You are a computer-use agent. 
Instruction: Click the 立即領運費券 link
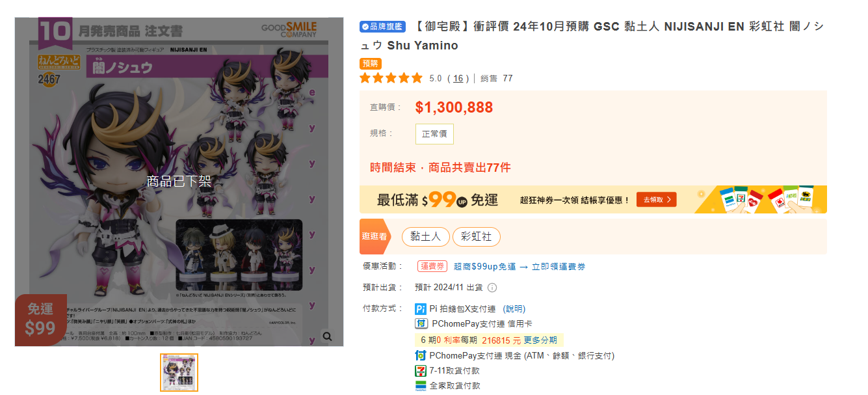click(559, 267)
